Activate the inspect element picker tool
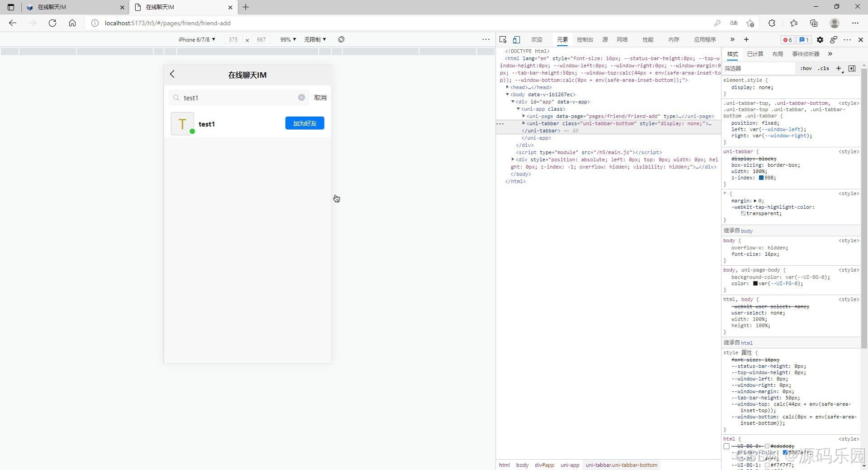Viewport: 868px width, 470px height. [503, 40]
